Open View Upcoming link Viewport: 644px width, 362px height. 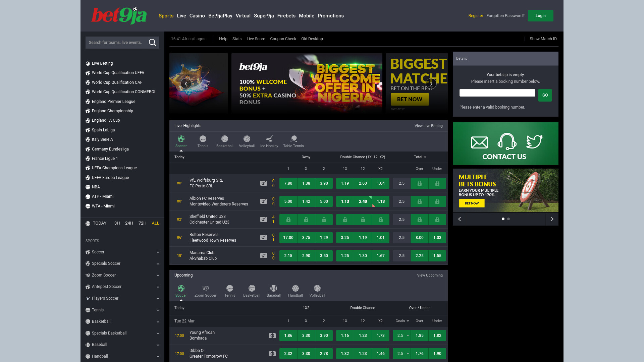[430, 275]
